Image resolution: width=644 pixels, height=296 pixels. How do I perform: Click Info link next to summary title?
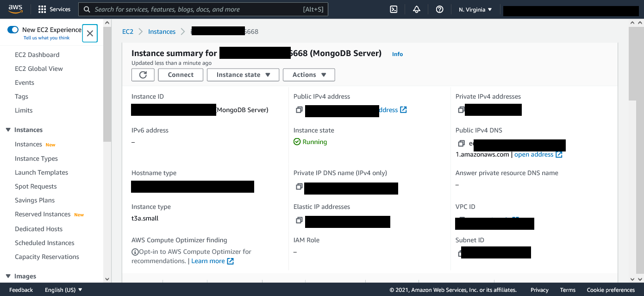tap(397, 54)
